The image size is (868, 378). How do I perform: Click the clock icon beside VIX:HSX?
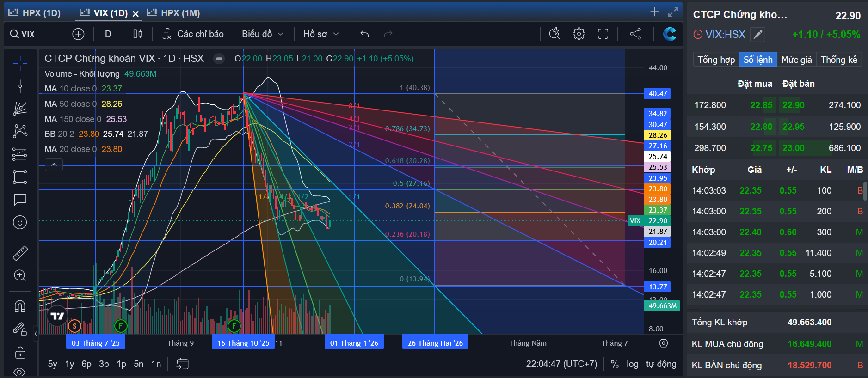(698, 35)
